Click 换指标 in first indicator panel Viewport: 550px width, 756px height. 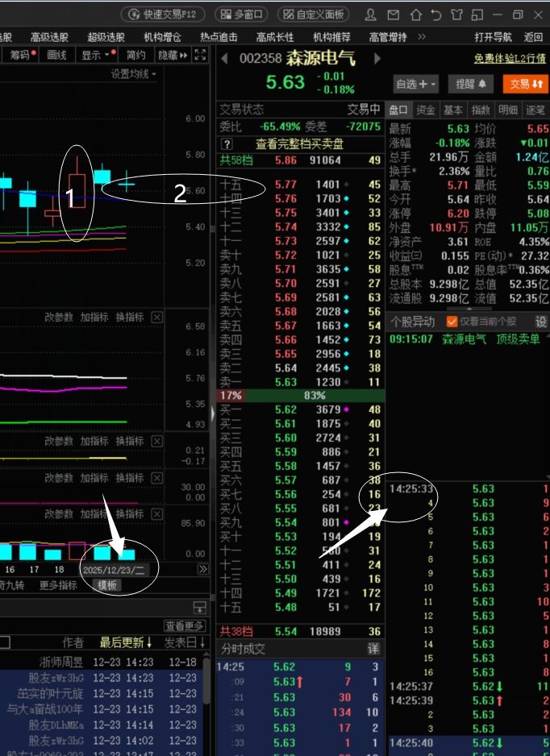pos(130,318)
